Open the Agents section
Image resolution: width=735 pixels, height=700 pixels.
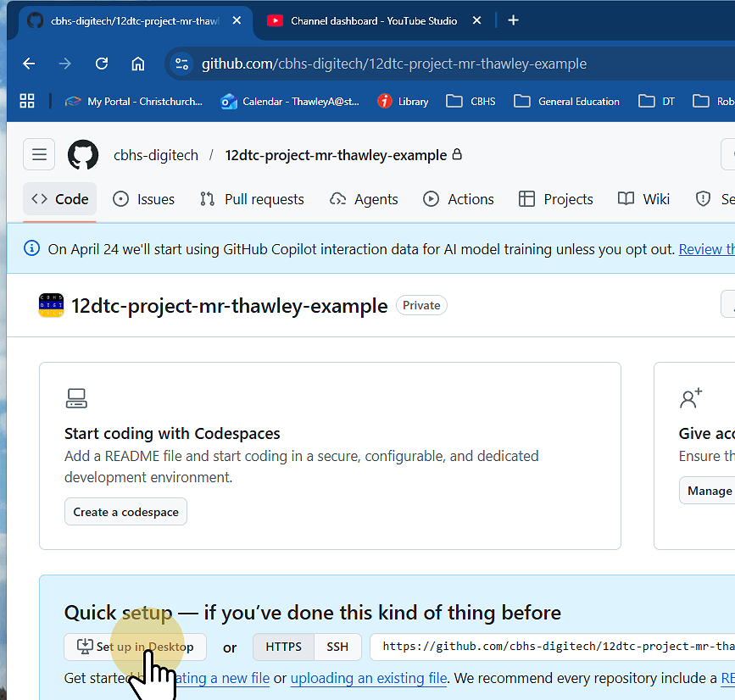tap(364, 198)
